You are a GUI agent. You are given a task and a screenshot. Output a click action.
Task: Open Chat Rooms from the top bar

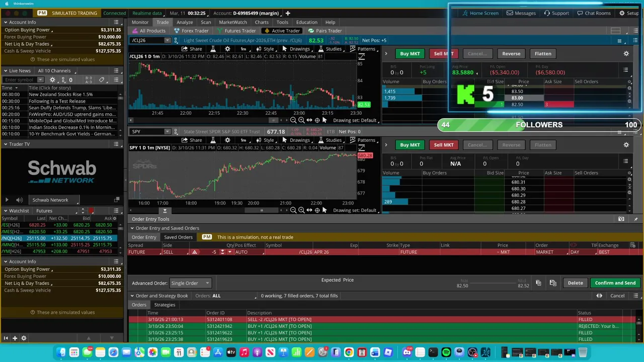click(x=594, y=13)
